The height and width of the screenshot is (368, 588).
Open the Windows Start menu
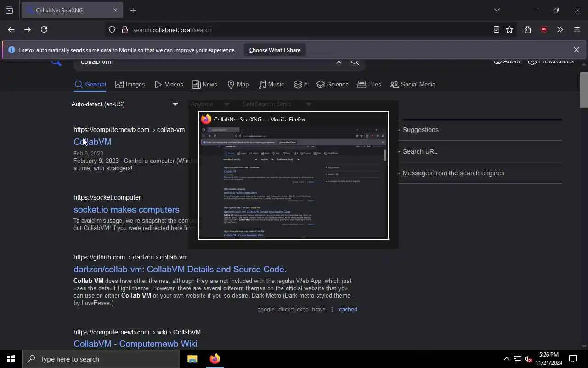click(x=11, y=359)
